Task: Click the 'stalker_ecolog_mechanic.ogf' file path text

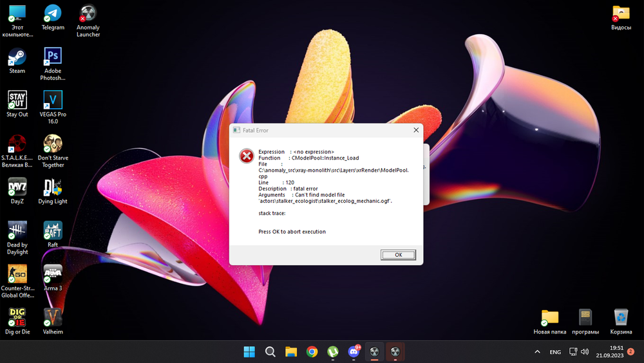Action: click(355, 201)
